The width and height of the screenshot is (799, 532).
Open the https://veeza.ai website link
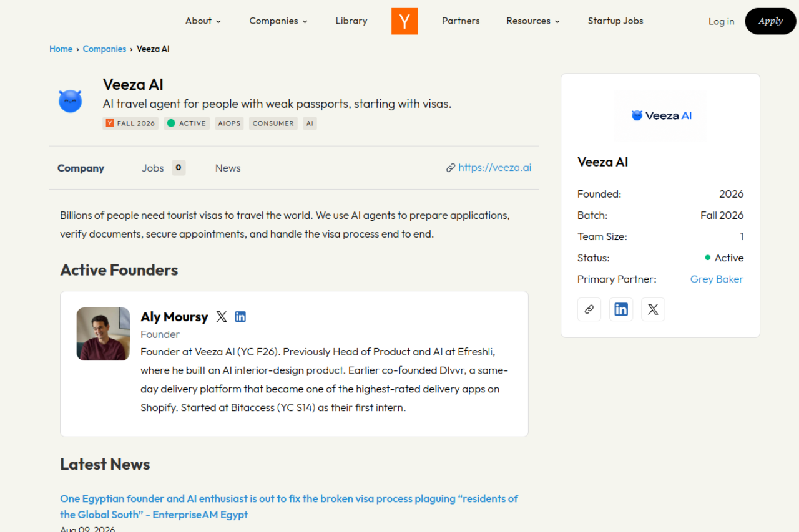(489, 168)
